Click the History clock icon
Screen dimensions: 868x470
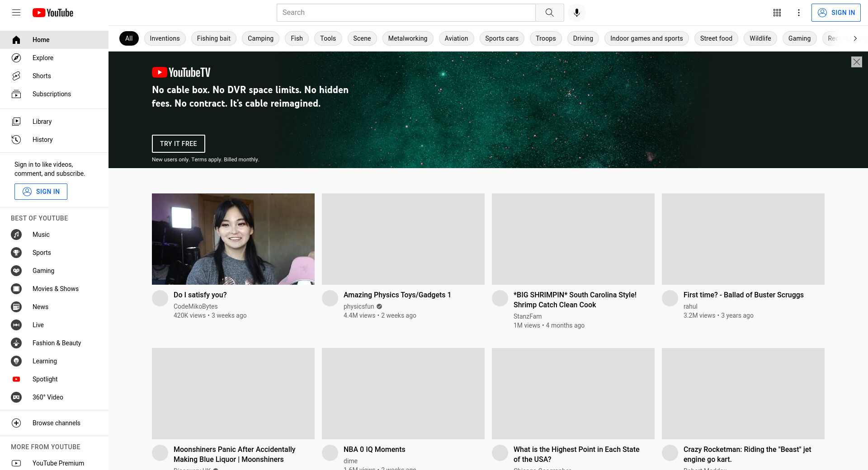(16, 140)
